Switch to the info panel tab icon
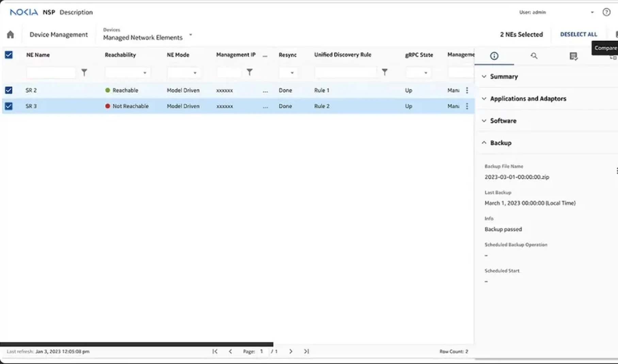 point(494,56)
